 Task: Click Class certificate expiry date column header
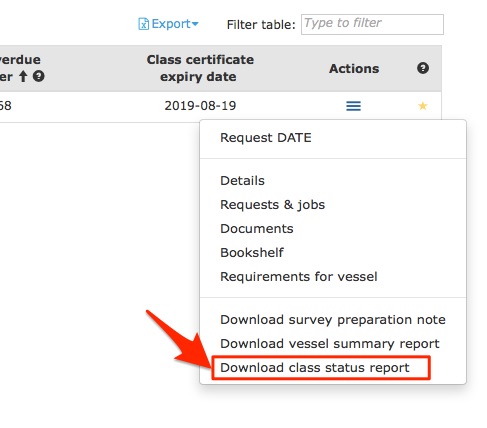pos(200,68)
